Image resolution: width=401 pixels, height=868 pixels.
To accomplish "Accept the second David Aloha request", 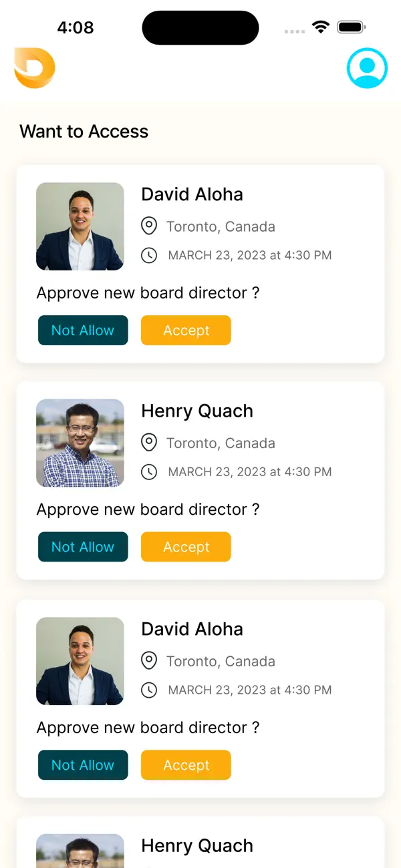I will 186,765.
